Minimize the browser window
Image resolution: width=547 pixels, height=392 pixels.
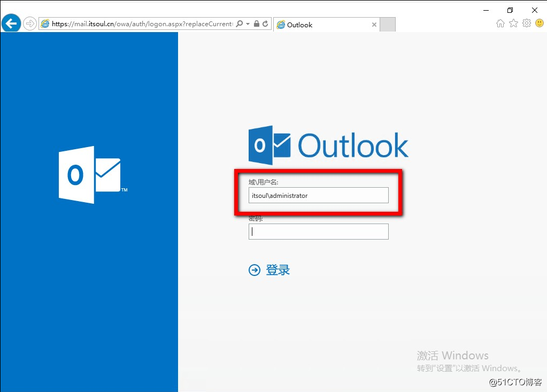click(x=486, y=10)
